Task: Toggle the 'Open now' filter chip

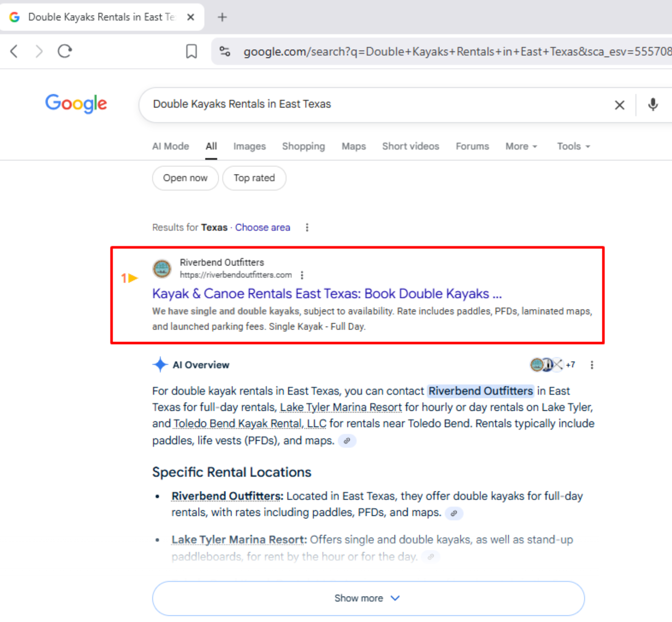Action: tap(185, 178)
